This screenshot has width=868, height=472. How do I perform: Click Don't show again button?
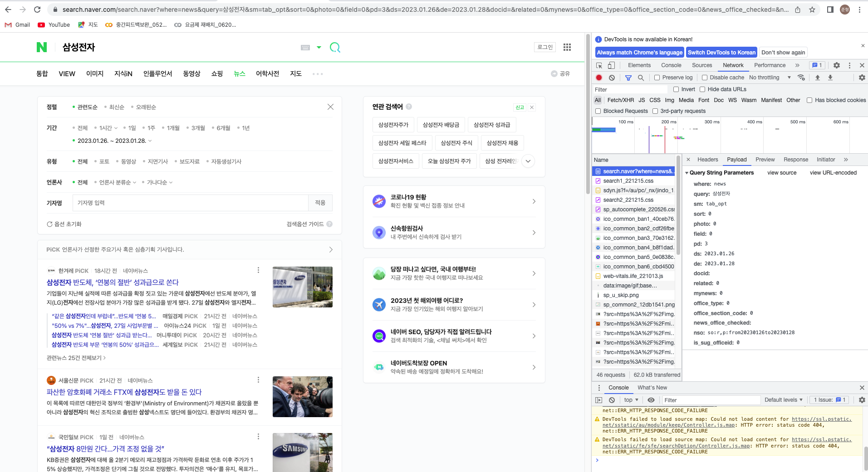point(783,53)
